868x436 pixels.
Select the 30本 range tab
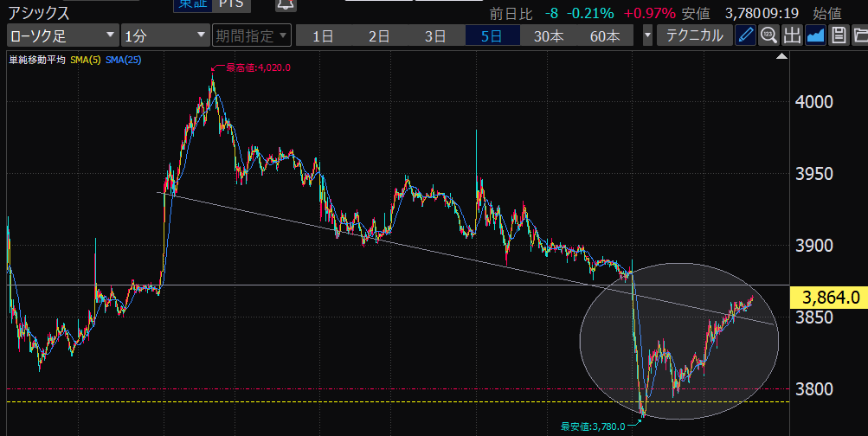[548, 35]
